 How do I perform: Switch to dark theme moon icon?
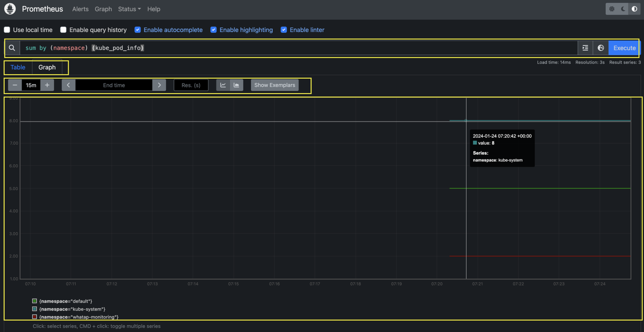coord(623,9)
